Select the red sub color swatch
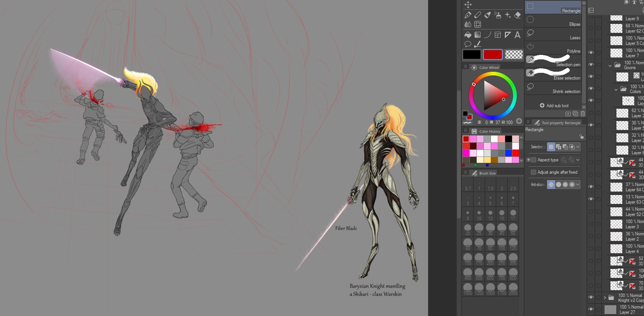644x316 pixels. click(x=493, y=55)
